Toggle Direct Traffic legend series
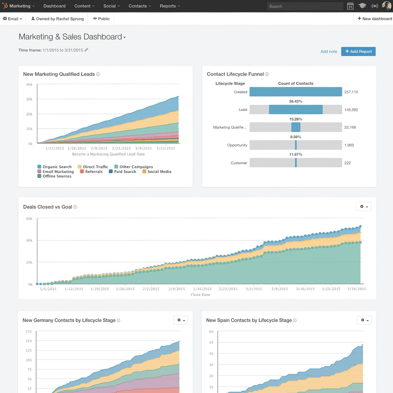This screenshot has height=393, width=393. pyautogui.click(x=93, y=167)
